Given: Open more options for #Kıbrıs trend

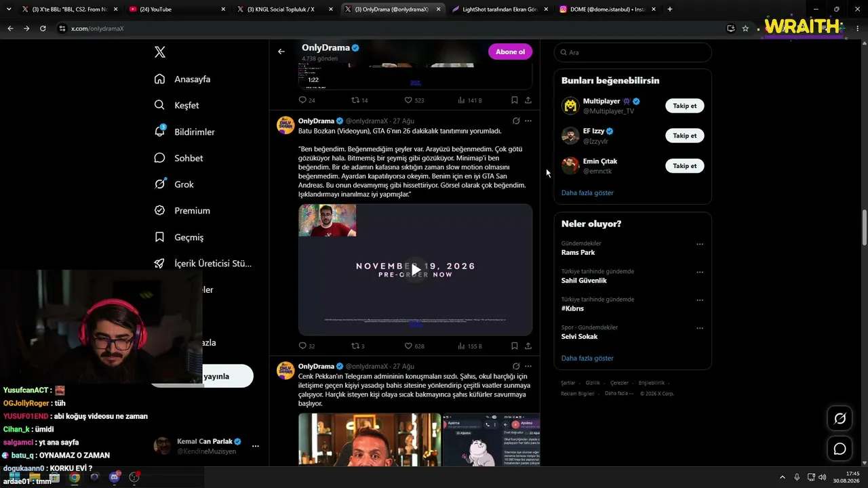Looking at the screenshot, I should (700, 300).
